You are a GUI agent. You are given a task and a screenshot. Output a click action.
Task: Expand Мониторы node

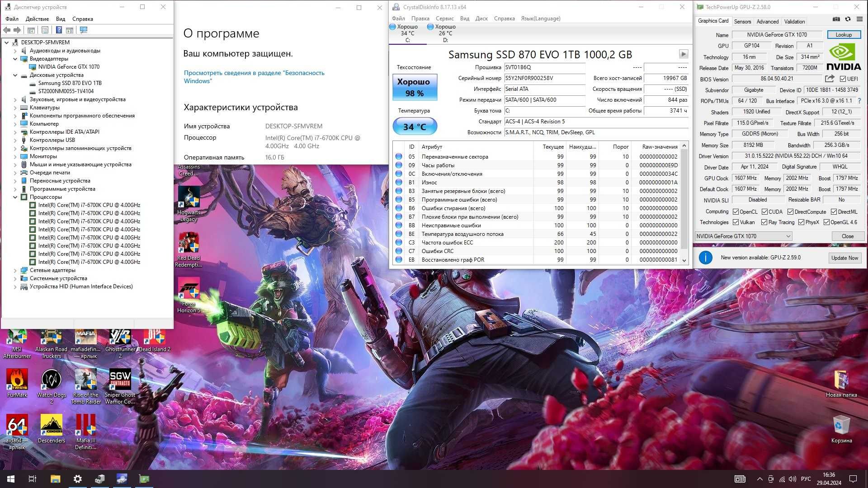coord(15,156)
